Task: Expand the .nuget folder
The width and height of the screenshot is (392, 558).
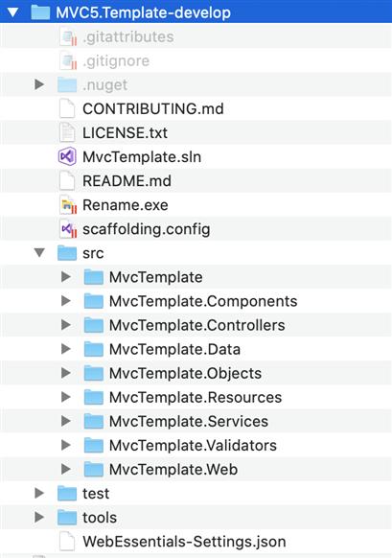Action: tap(39, 84)
